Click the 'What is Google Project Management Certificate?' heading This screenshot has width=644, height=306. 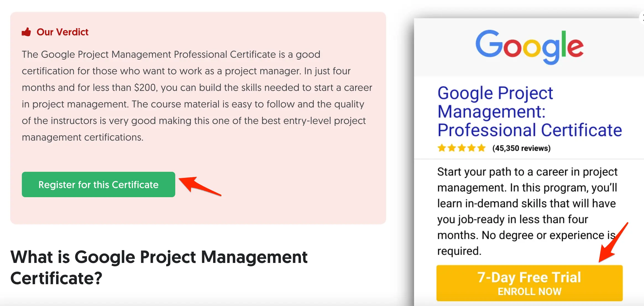point(159,267)
